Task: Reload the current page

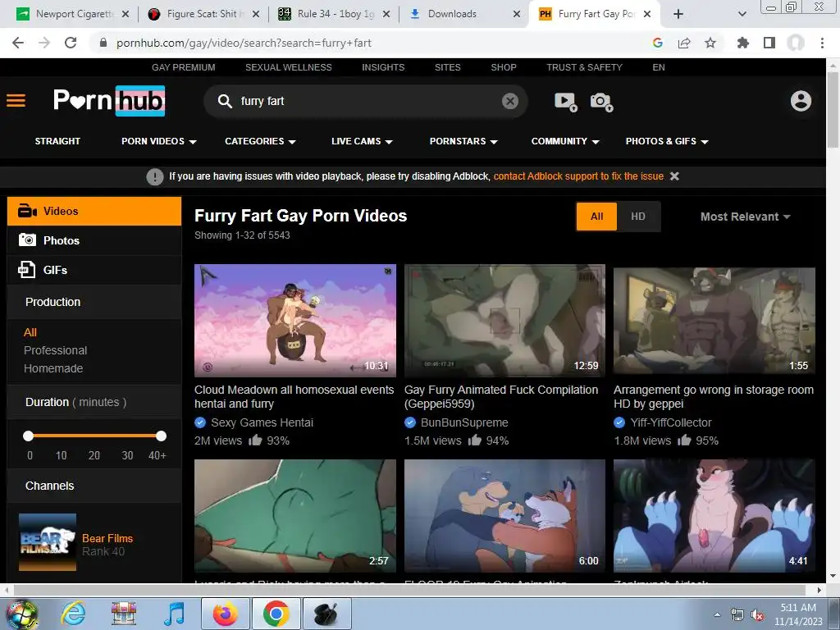Action: coord(71,43)
